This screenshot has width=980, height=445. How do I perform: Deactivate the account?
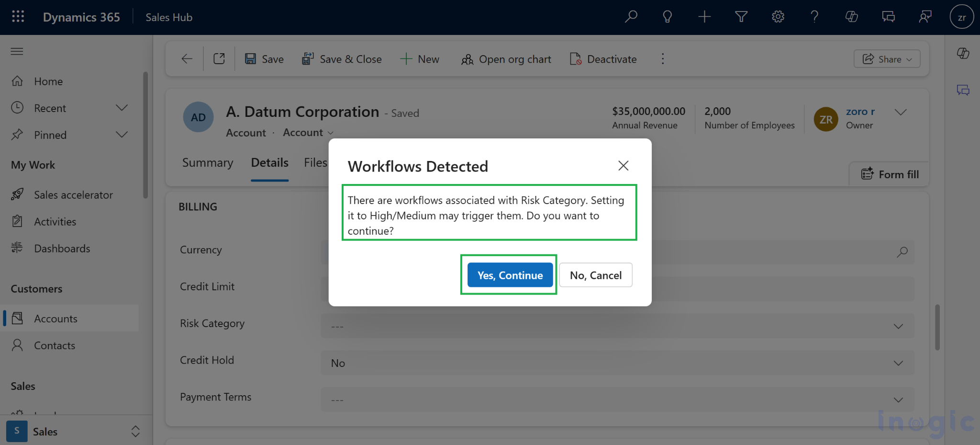click(603, 59)
